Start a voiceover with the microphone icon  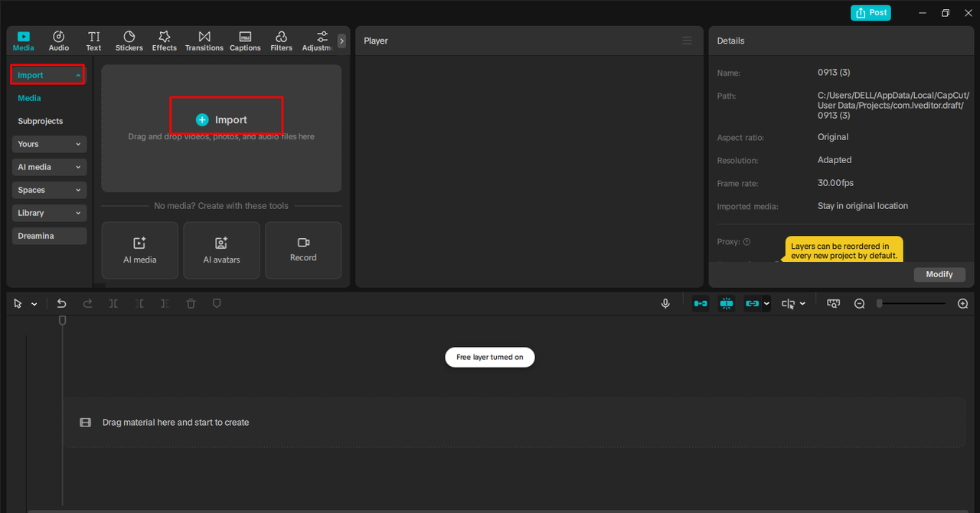(x=665, y=303)
